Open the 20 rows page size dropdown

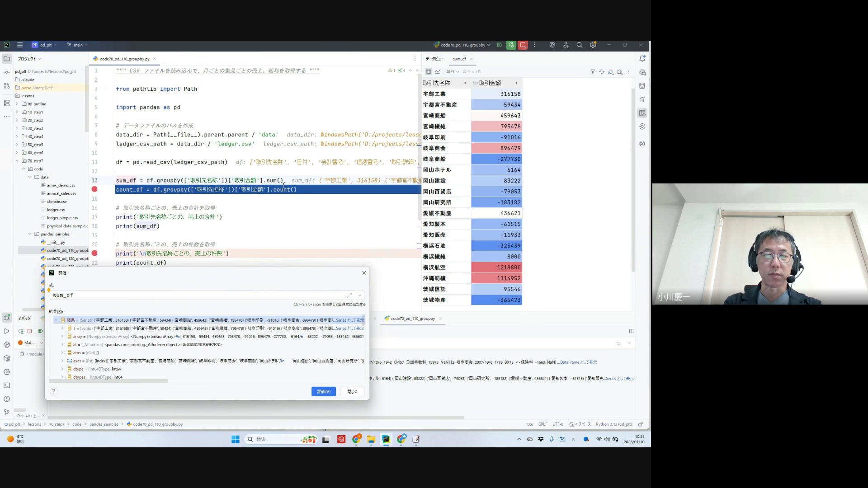click(x=453, y=72)
